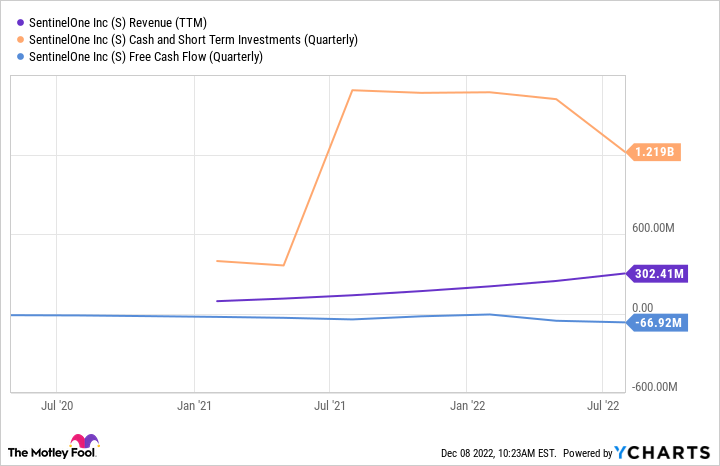Click the Jan '21 x-axis label
Viewport: 720px width, 466px height.
(194, 405)
